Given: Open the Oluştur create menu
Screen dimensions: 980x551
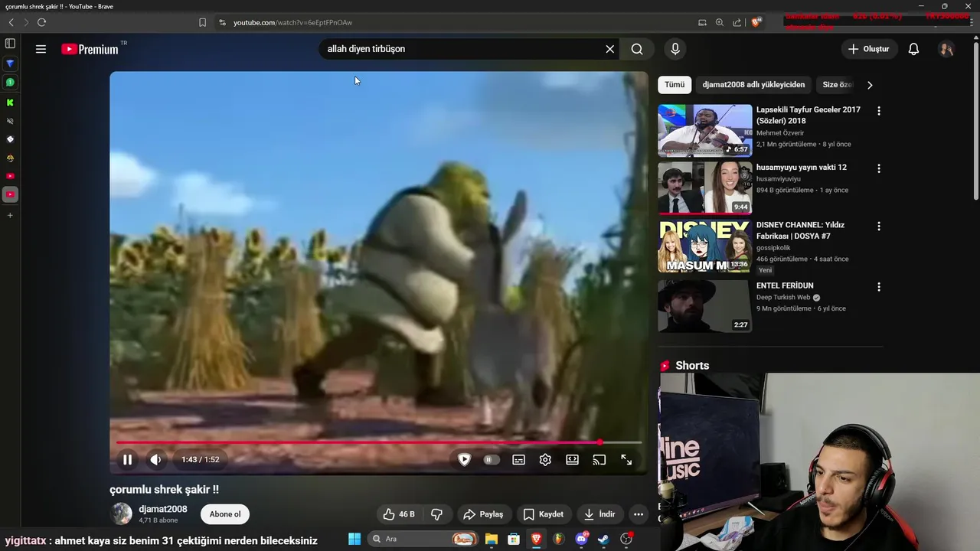Looking at the screenshot, I should point(869,49).
